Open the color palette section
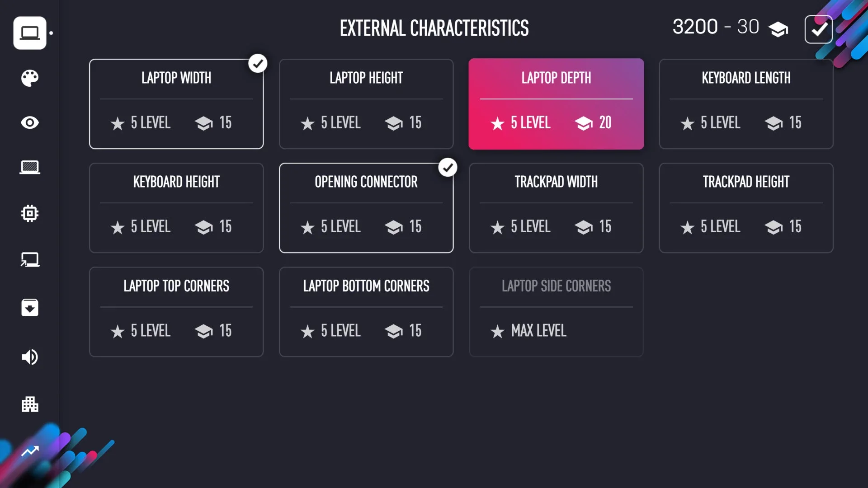 coord(30,78)
